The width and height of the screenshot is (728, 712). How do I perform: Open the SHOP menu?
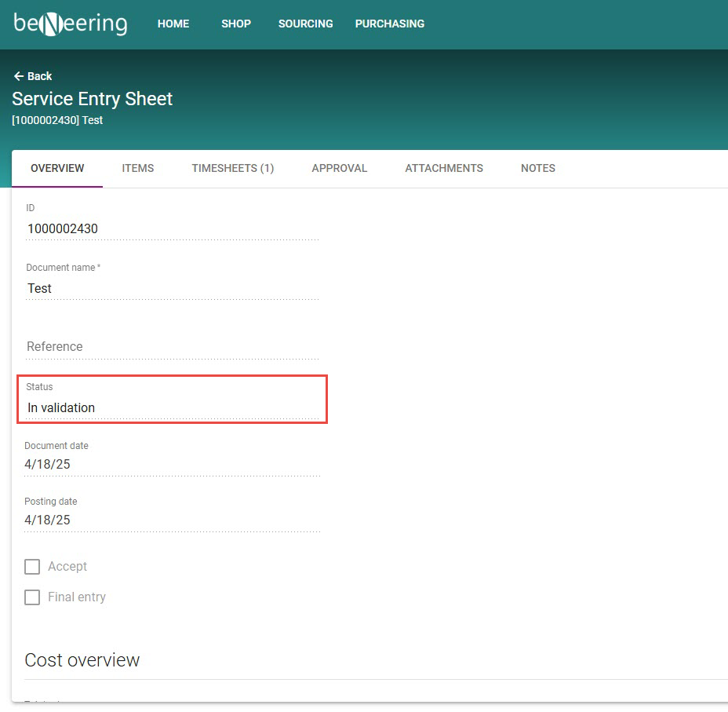click(236, 24)
